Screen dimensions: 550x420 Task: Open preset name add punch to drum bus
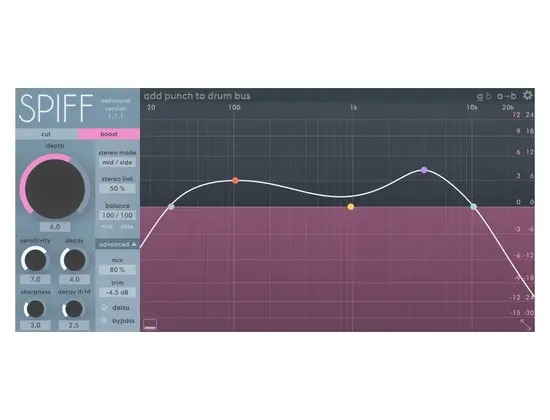click(x=197, y=96)
